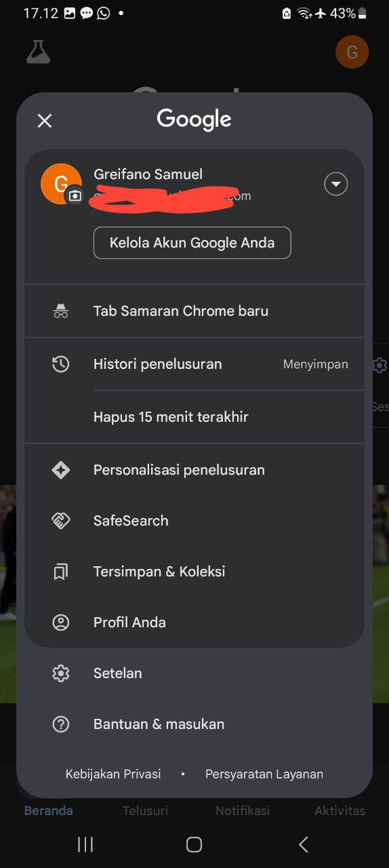Tap the Labs flask icon

39,52
